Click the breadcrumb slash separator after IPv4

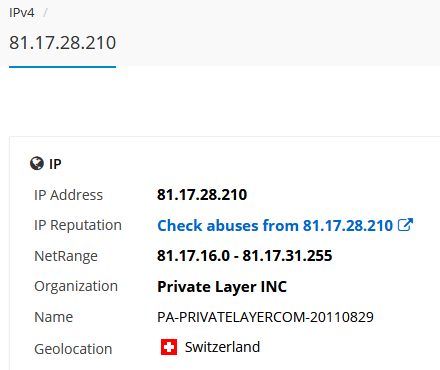[x=45, y=13]
